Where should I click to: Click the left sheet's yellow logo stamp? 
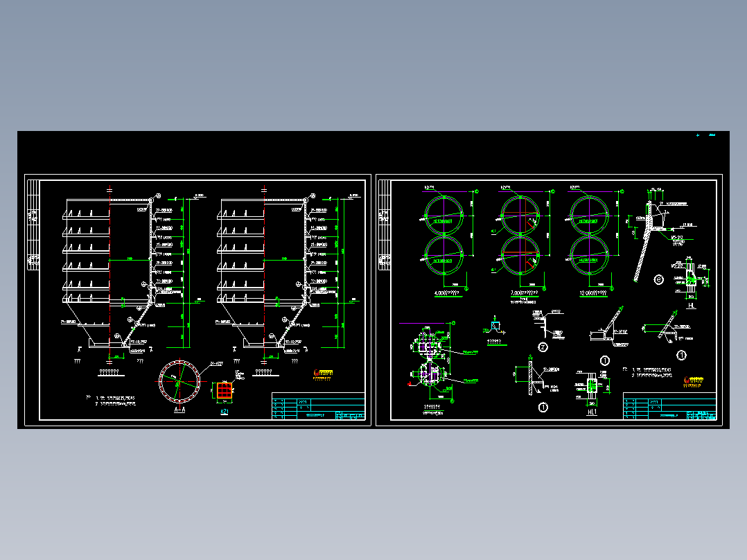pyautogui.click(x=322, y=374)
